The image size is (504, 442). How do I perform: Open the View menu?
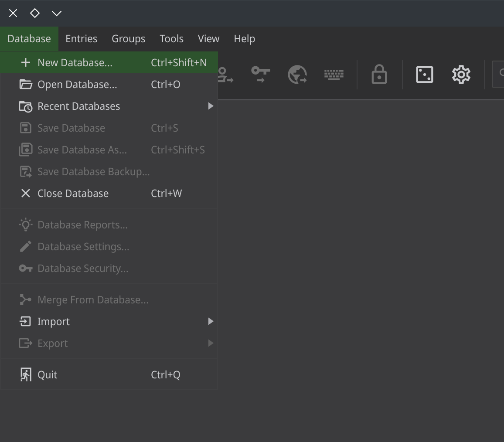(208, 38)
